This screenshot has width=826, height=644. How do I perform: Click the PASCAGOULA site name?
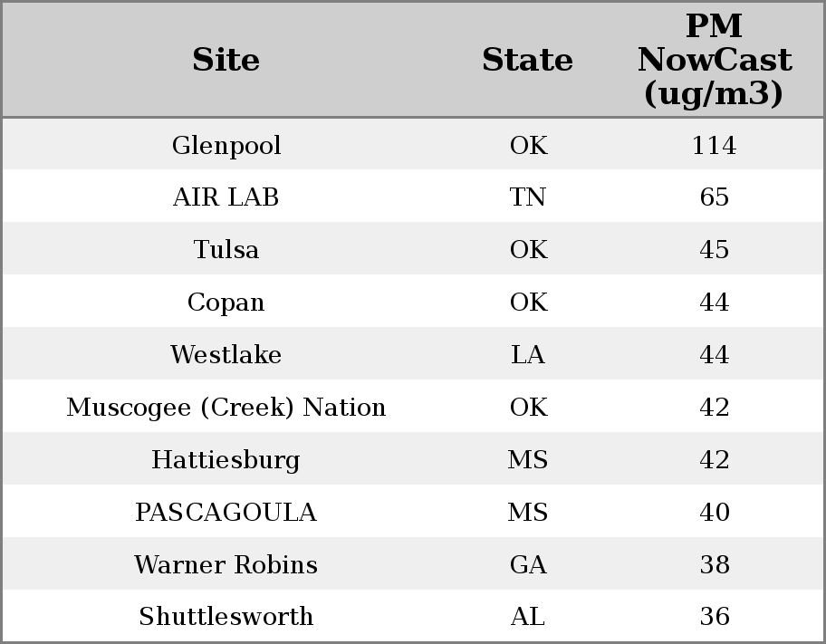tap(226, 513)
